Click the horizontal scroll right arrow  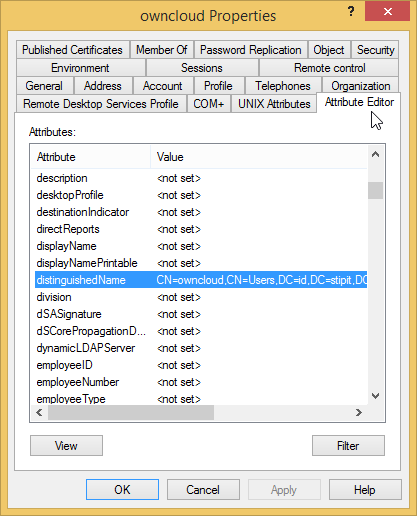pyautogui.click(x=359, y=413)
